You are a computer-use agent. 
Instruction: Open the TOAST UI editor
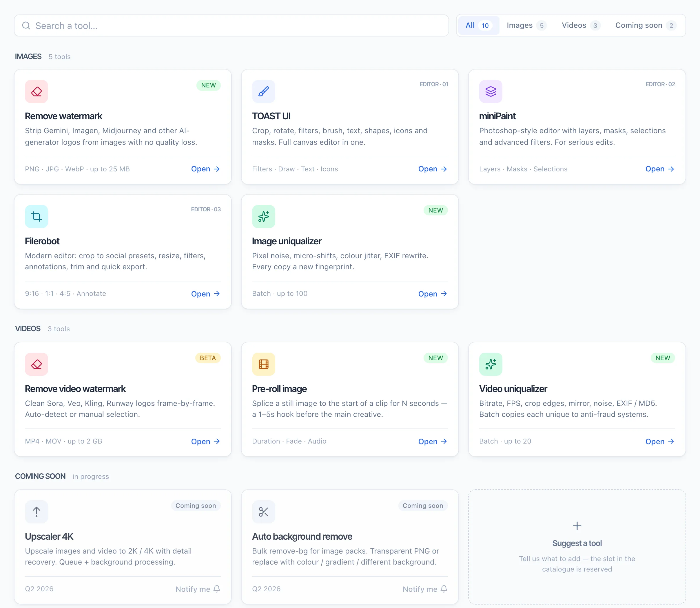(x=433, y=169)
